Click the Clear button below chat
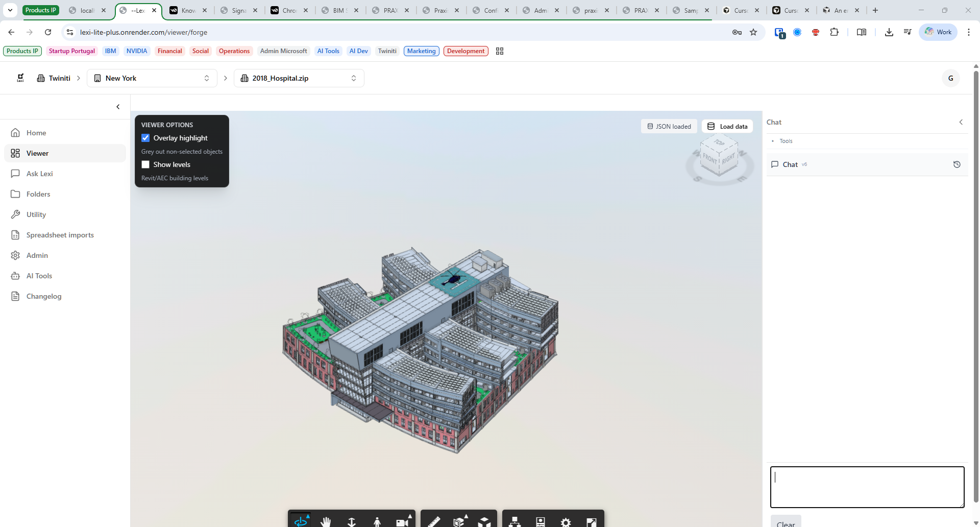 786,523
